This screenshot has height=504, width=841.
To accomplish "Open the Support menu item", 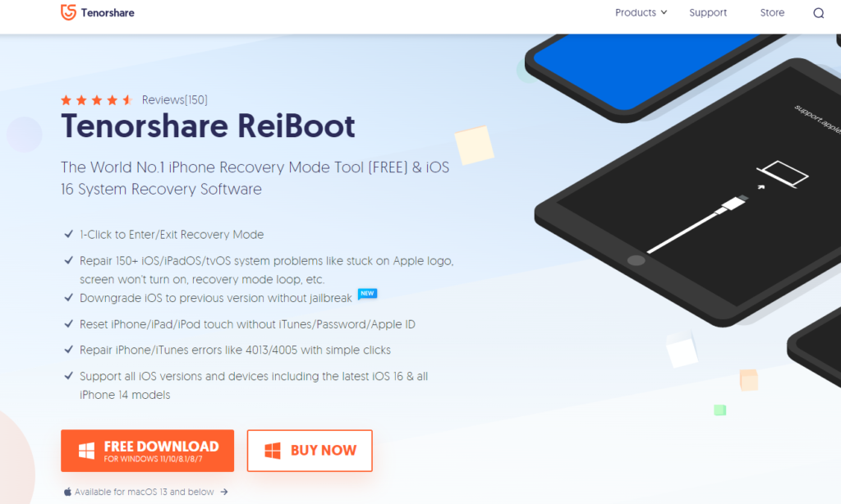I will 707,12.
